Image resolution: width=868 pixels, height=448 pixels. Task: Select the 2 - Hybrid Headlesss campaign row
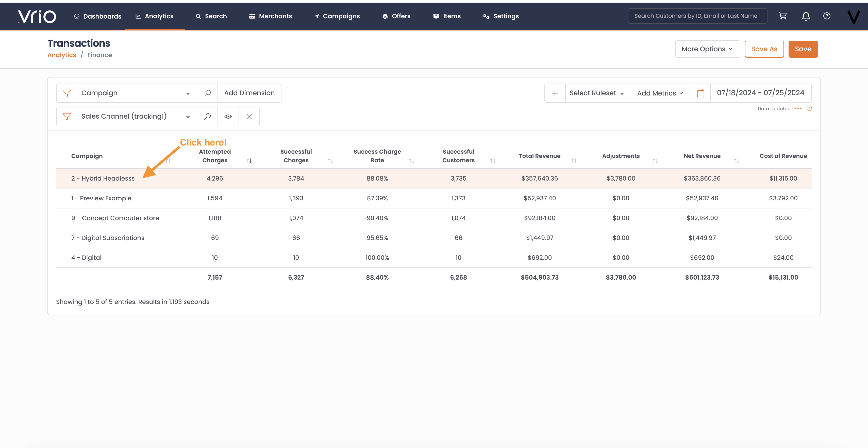click(x=434, y=178)
